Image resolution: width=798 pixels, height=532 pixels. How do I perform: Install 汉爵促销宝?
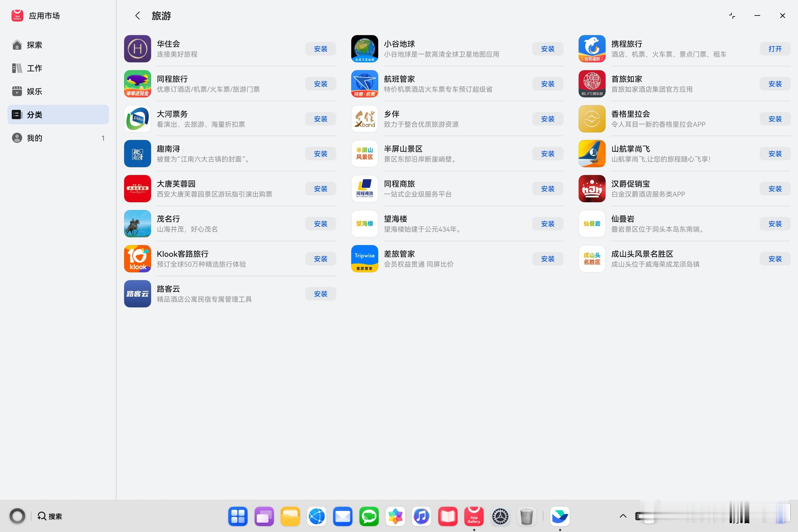pyautogui.click(x=775, y=189)
